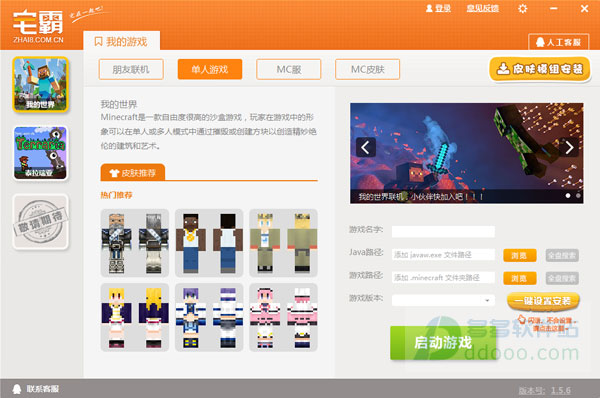Choose the armored knight skin thumbnail
600x398 pixels.
click(135, 243)
